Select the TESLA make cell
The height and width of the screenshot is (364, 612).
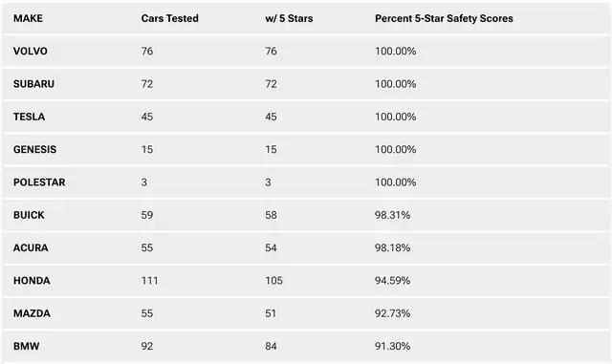(x=29, y=117)
